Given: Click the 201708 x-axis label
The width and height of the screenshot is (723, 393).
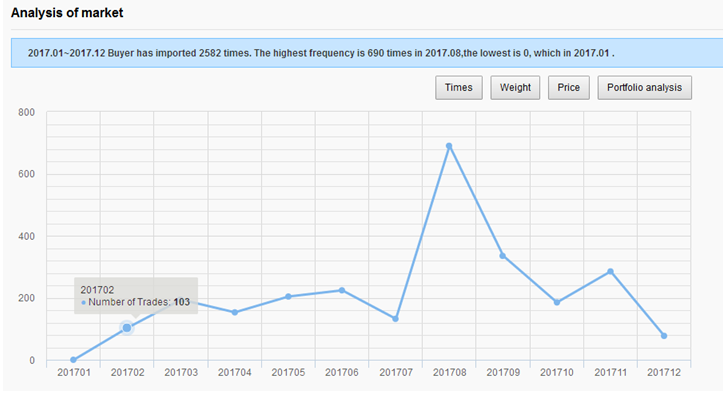Looking at the screenshot, I should (x=450, y=373).
